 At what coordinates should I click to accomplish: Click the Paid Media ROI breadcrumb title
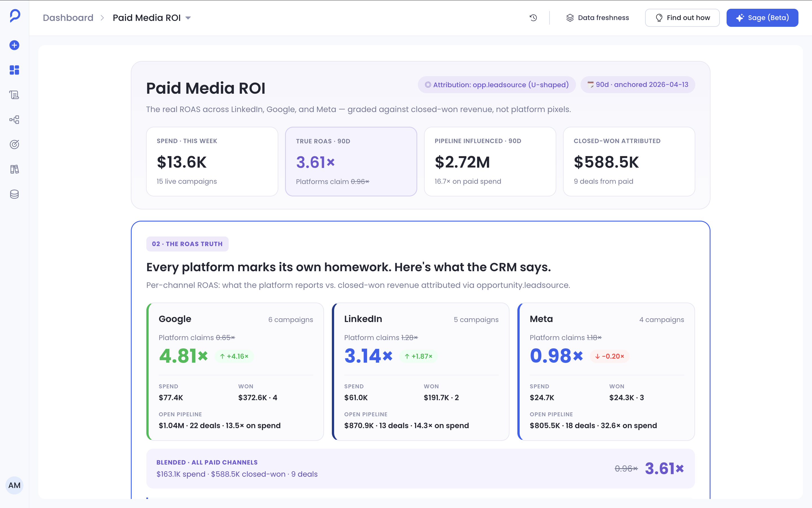[x=147, y=18]
